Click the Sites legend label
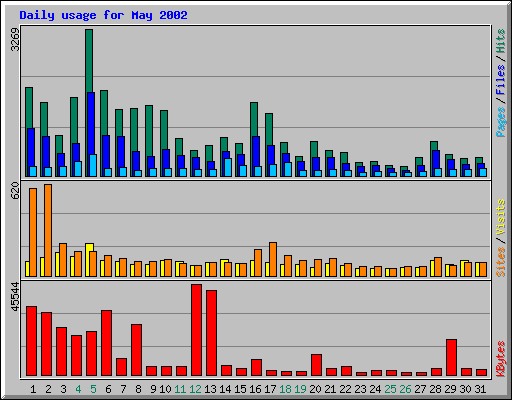Screen dimensions: 512x400 (x=500, y=262)
